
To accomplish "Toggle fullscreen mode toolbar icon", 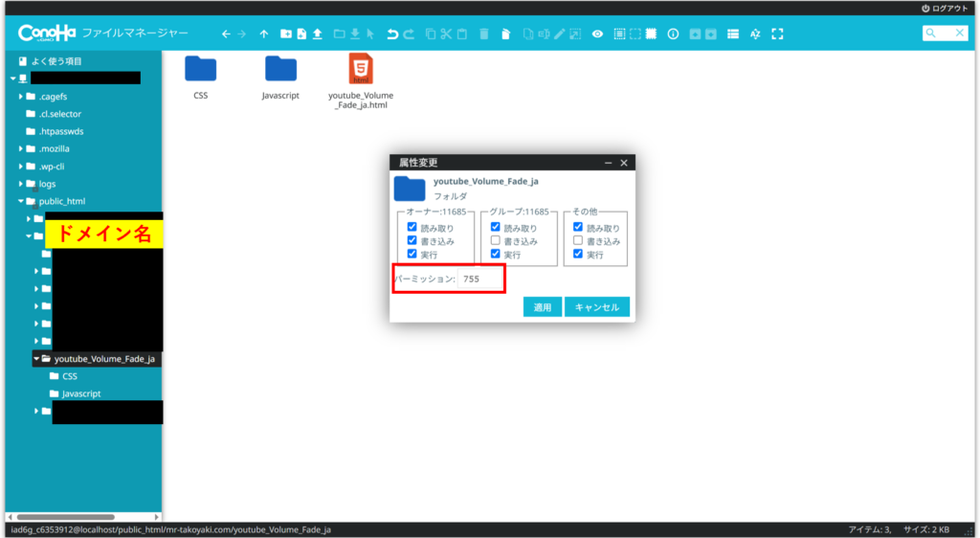I will [777, 34].
